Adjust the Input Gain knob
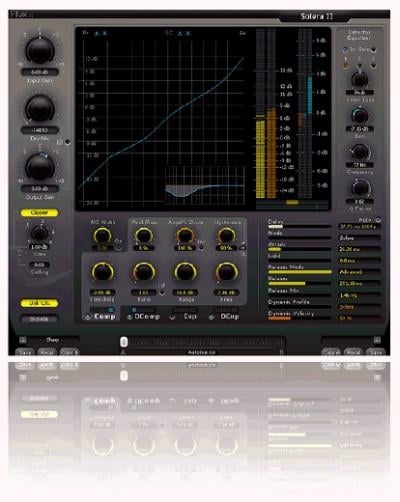Viewport: 400px width, 502px height. pyautogui.click(x=40, y=50)
